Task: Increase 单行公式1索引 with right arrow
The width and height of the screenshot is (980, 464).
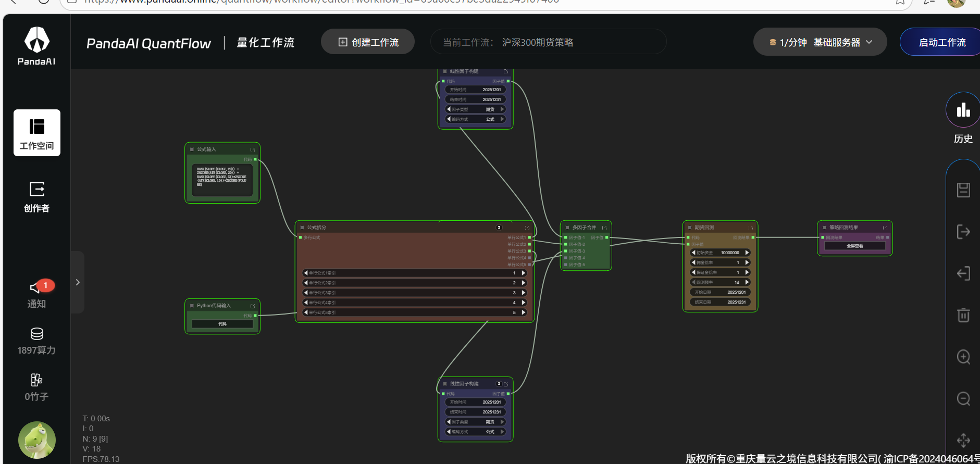Action: click(524, 273)
